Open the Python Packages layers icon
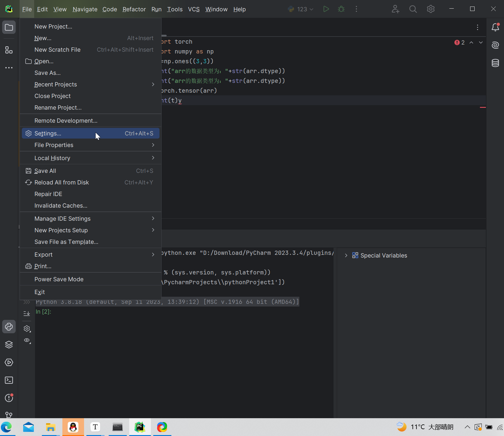504x436 pixels. click(9, 345)
